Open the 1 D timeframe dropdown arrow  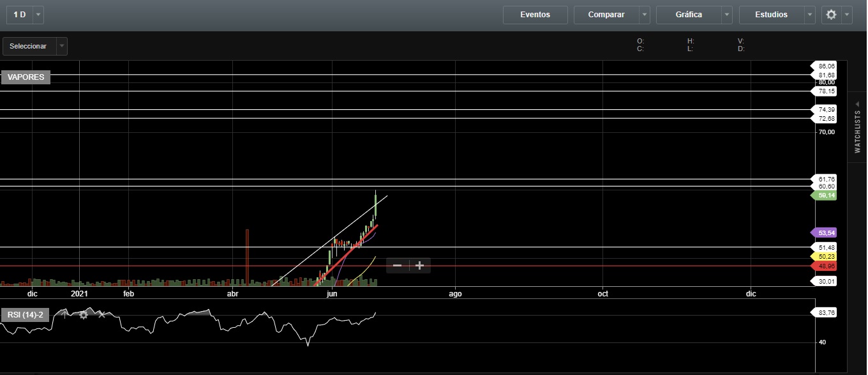38,15
